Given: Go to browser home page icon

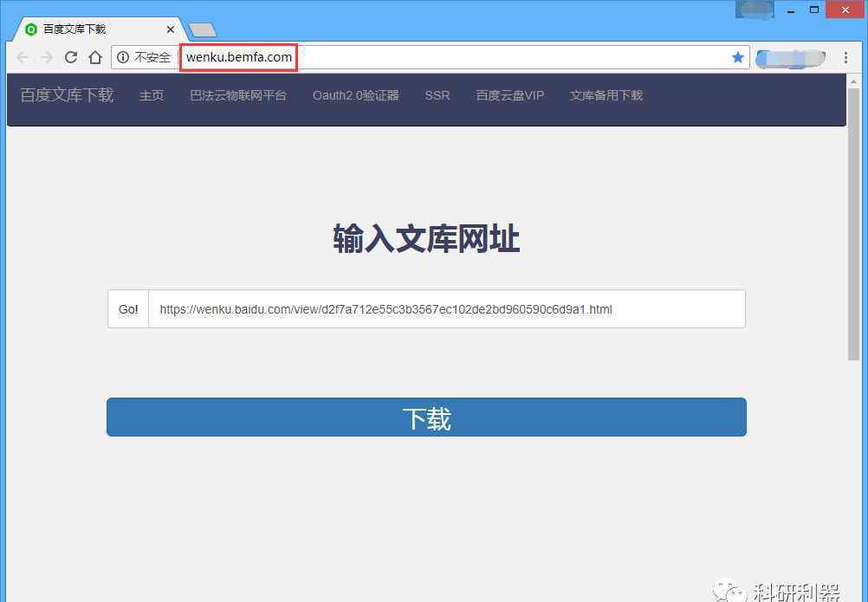Looking at the screenshot, I should pos(95,57).
